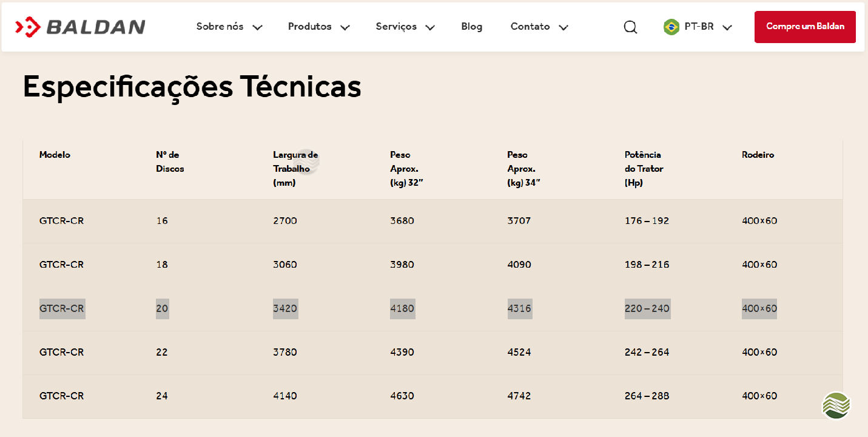Viewport: 868px width, 437px height.
Task: Click the Potência do Trator header
Action: [644, 168]
